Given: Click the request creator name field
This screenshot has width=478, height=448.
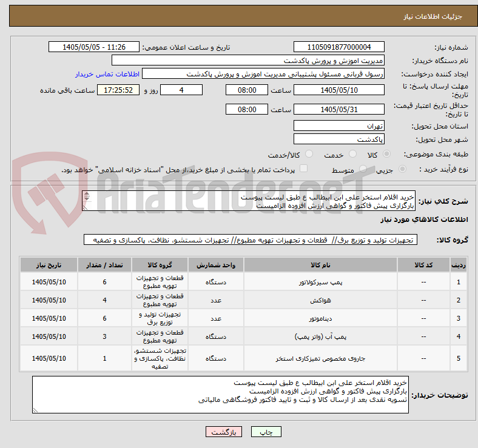Looking at the screenshot, I should pos(263,74).
